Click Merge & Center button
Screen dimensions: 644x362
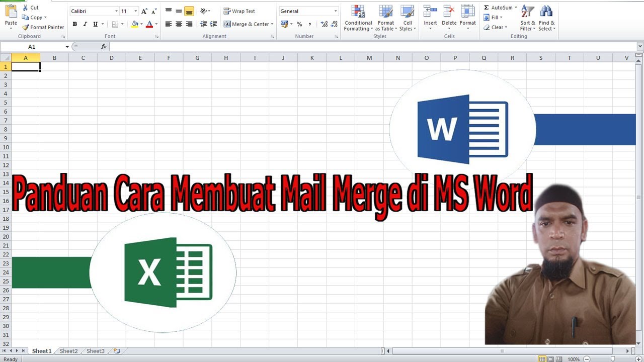coord(247,24)
